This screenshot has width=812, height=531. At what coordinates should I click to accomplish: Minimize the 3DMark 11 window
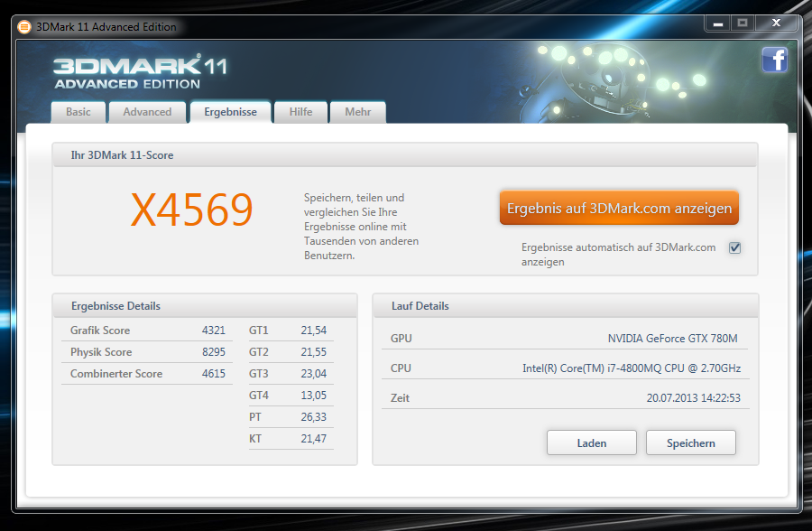(x=718, y=23)
